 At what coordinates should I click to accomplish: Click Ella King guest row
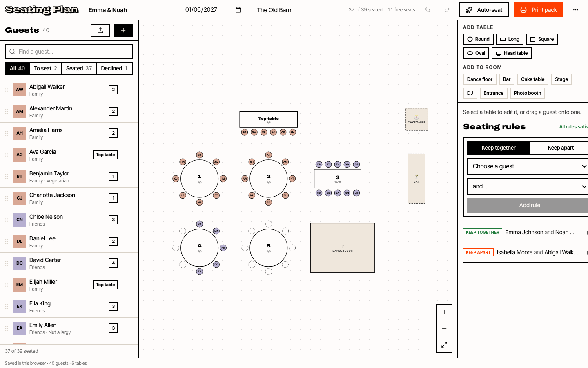click(69, 307)
